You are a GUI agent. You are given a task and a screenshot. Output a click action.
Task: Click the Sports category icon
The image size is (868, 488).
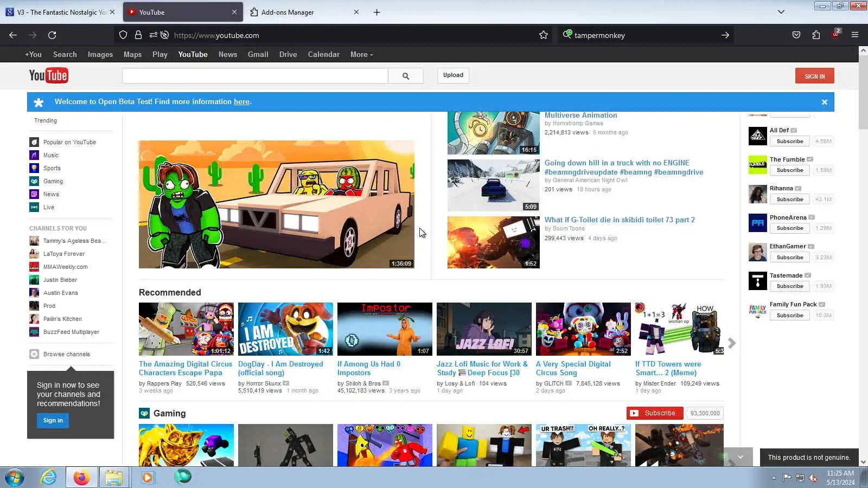[34, 168]
